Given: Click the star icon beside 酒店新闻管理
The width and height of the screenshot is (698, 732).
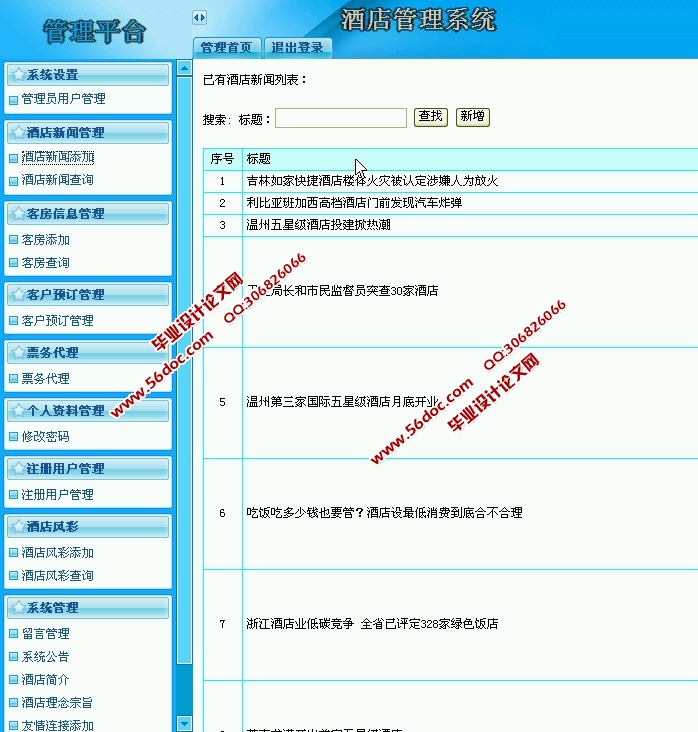Looking at the screenshot, I should (16, 133).
